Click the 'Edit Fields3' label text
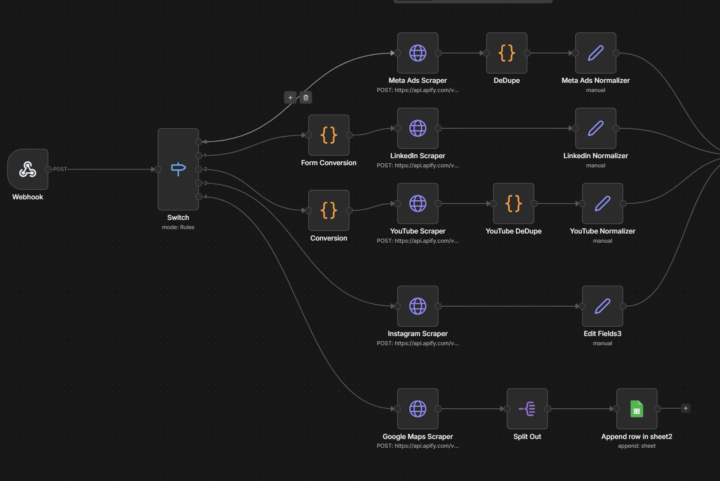 602,334
